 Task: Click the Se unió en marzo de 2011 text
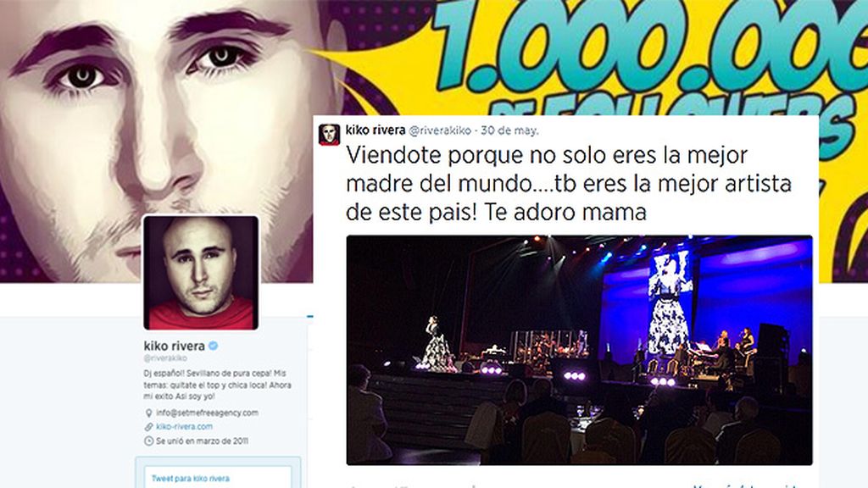point(202,441)
